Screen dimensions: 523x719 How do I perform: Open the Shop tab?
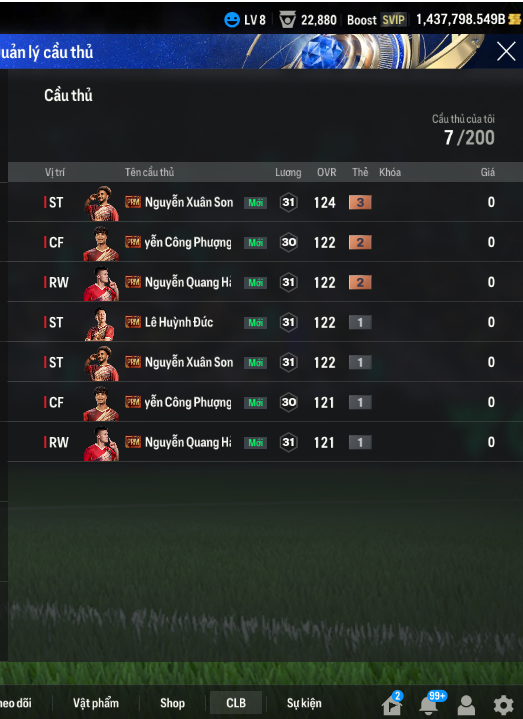[172, 703]
